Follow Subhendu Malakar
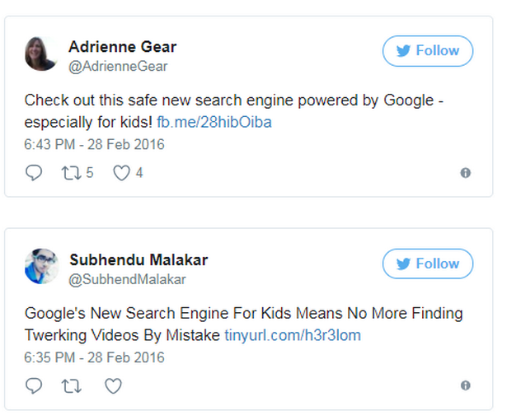Screen dimensions: 507x420 (428, 264)
